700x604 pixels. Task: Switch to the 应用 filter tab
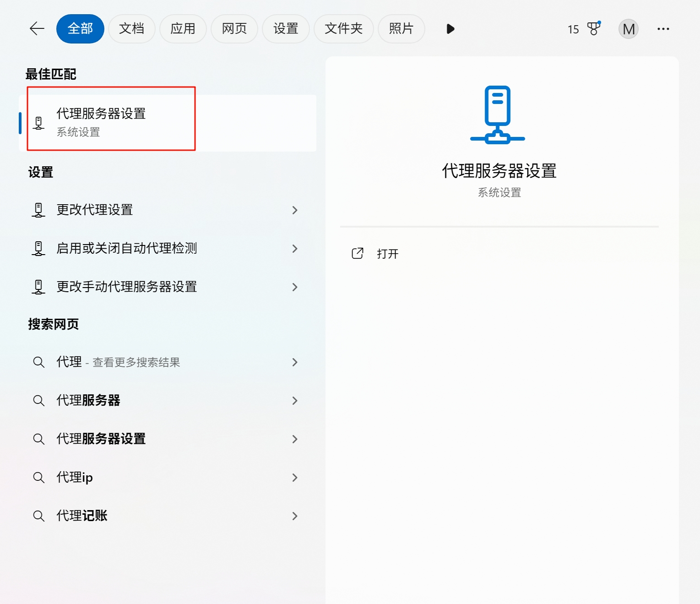coord(183,29)
